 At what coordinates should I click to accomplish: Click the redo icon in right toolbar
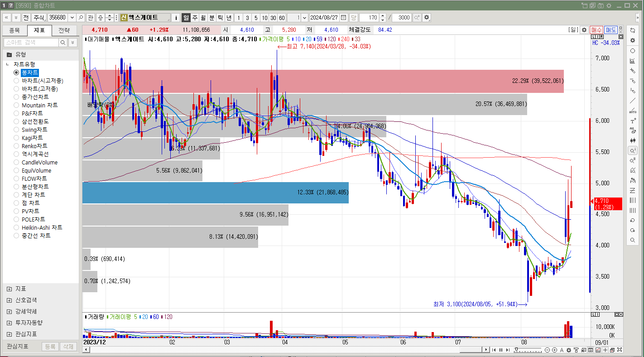pos(633,230)
